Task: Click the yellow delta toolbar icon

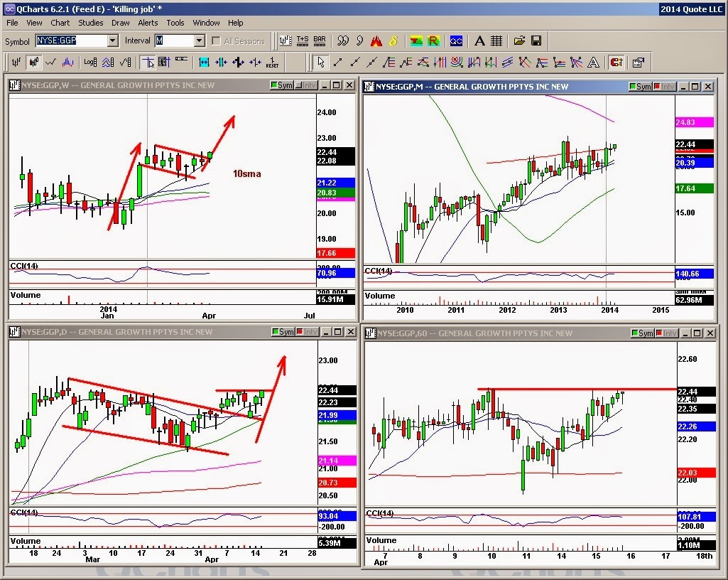Action: click(x=393, y=41)
